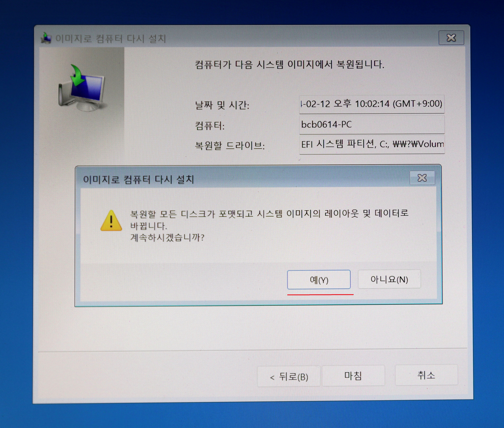Click the 취소 cancel button
This screenshot has width=504, height=428.
pos(426,375)
